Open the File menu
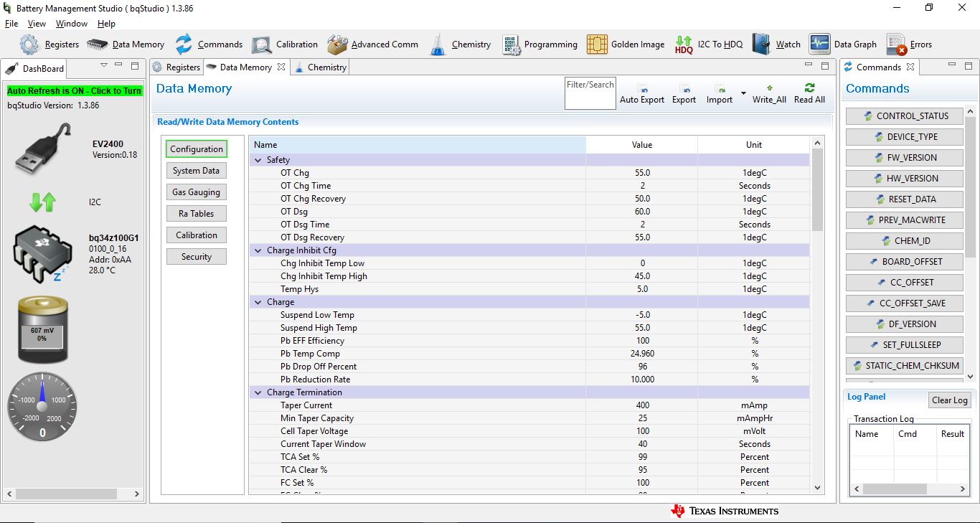This screenshot has height=523, width=980. (11, 24)
